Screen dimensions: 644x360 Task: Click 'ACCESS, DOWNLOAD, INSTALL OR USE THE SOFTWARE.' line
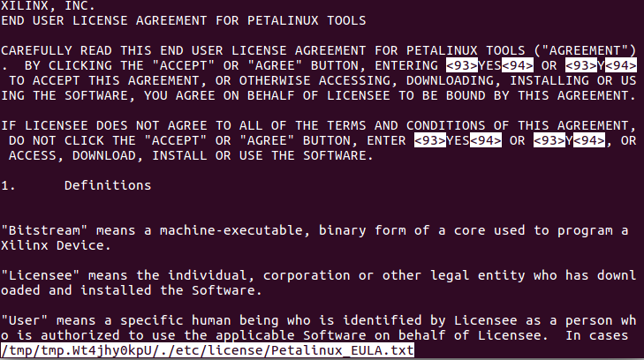191,155
